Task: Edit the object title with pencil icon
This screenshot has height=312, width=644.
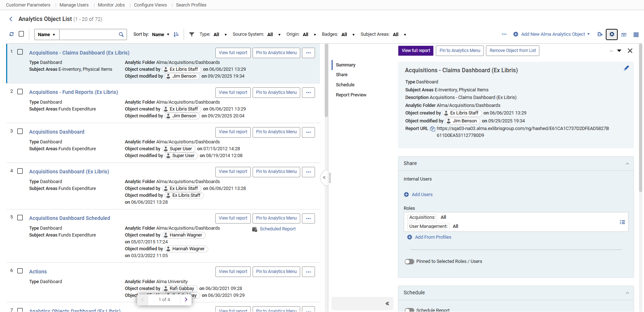Action: click(x=626, y=68)
